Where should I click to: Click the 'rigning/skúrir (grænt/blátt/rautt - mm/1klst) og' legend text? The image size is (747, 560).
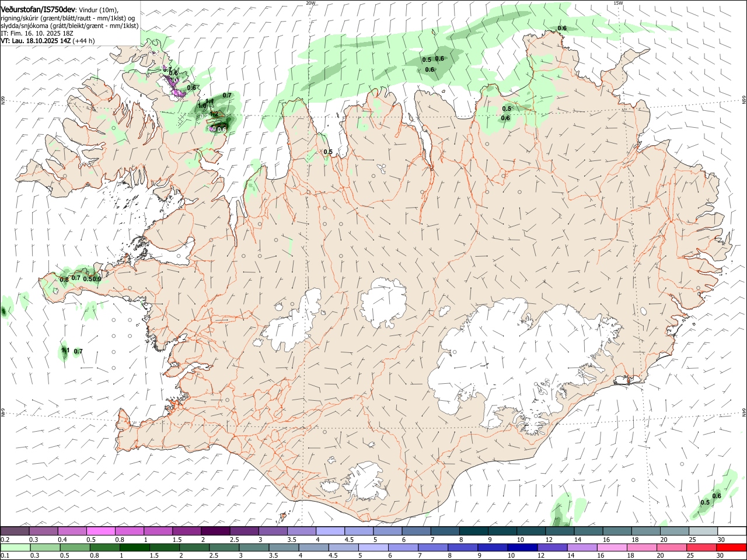click(68, 17)
